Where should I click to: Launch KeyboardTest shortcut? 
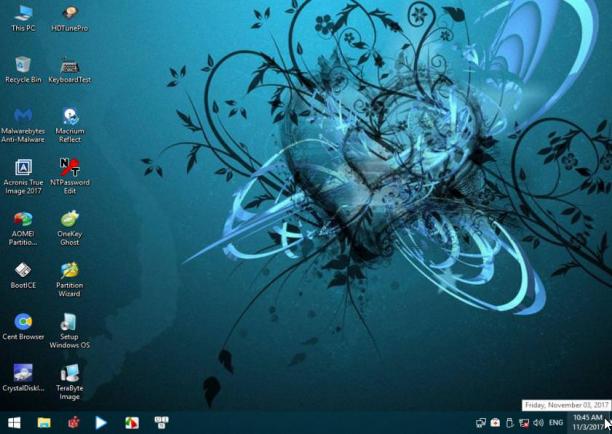(x=69, y=70)
